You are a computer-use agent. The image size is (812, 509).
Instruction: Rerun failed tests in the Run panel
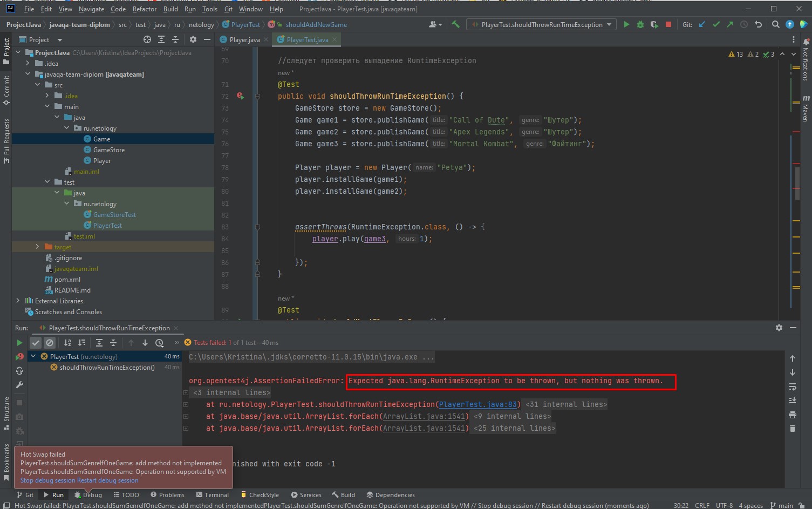point(19,342)
